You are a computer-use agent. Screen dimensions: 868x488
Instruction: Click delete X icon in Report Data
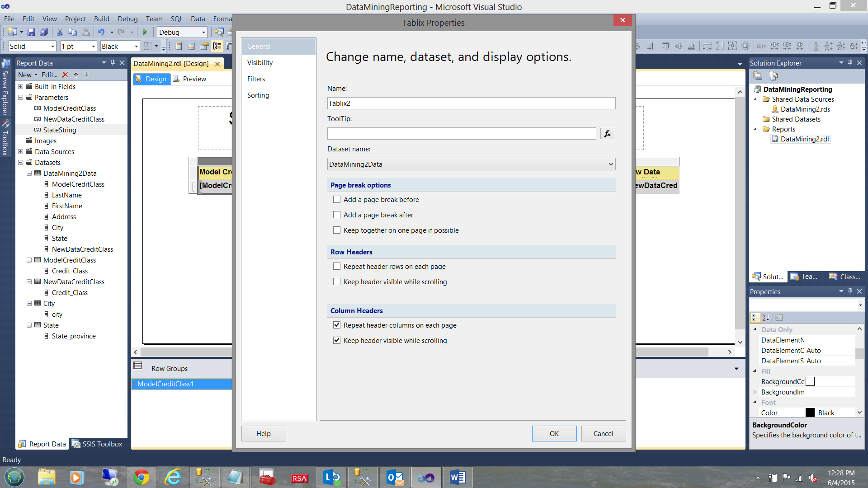[65, 75]
